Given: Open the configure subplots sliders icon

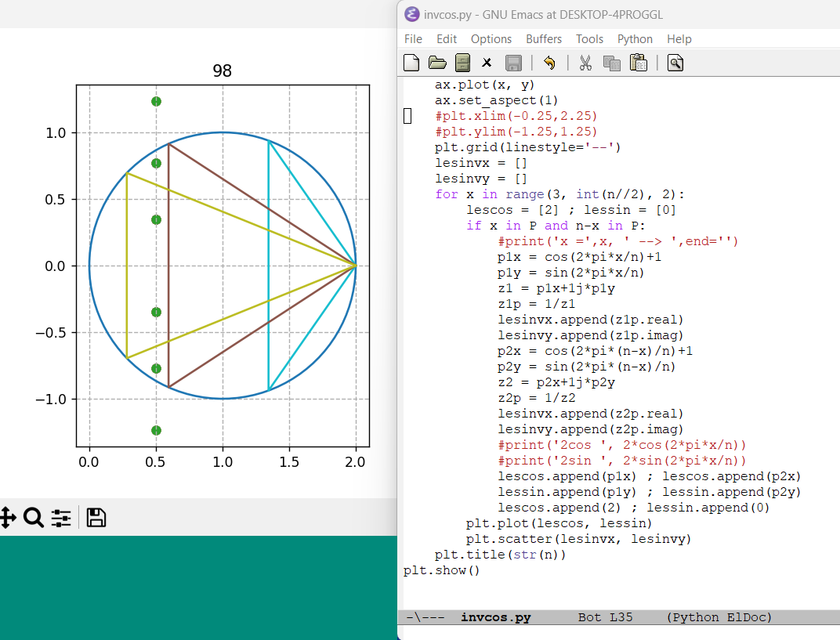Looking at the screenshot, I should [x=61, y=518].
